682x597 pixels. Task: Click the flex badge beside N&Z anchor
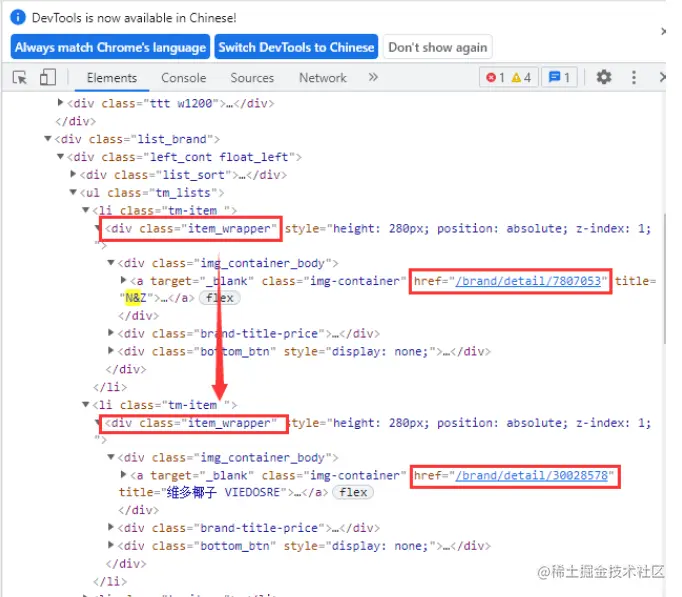point(220,298)
